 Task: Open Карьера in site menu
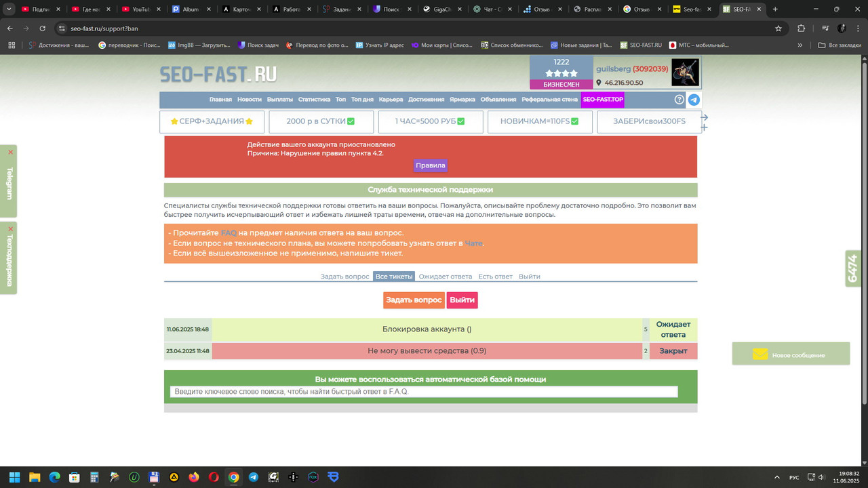391,100
